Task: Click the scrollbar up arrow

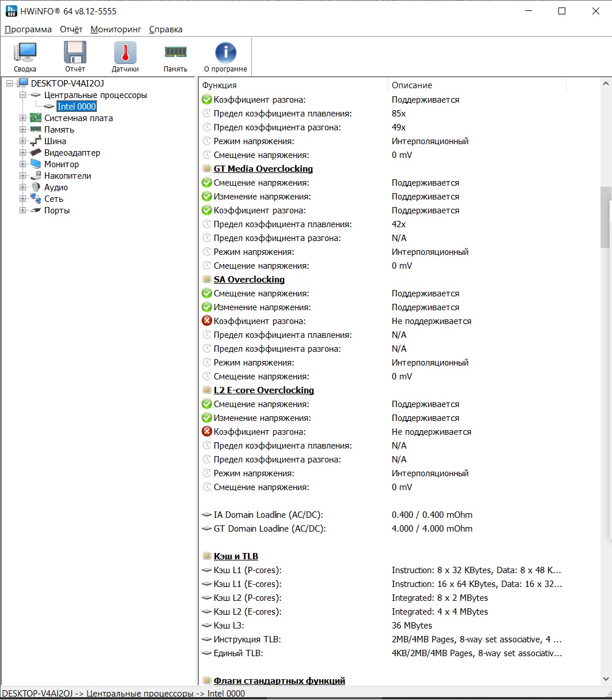Action: pos(605,84)
